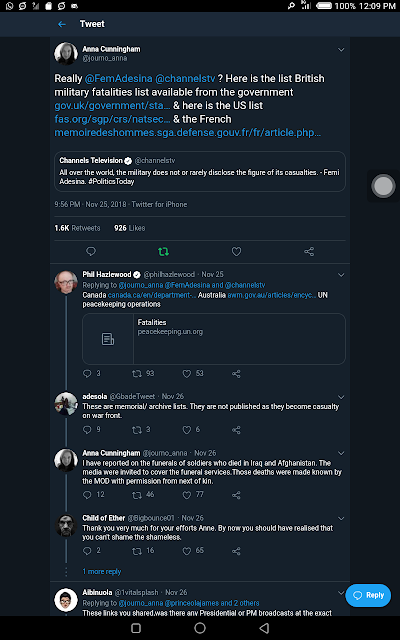Show 1 more reply in thread
This screenshot has width=400, height=640.
(x=102, y=571)
